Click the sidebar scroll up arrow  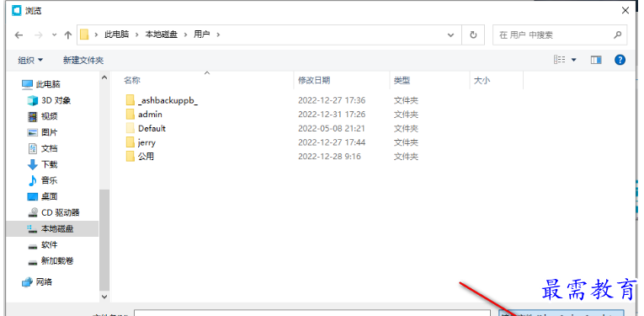(x=104, y=78)
